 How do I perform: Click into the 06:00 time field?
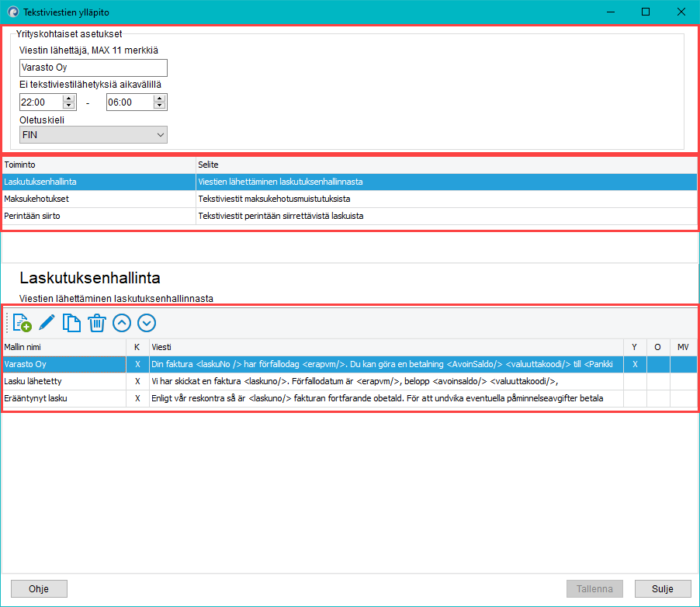click(x=130, y=102)
